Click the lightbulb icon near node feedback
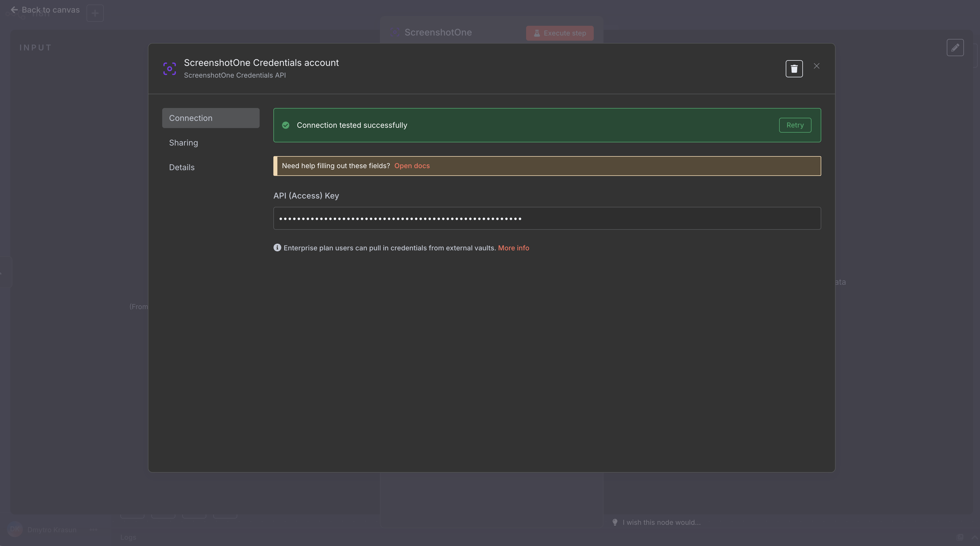Image resolution: width=980 pixels, height=546 pixels. tap(615, 523)
